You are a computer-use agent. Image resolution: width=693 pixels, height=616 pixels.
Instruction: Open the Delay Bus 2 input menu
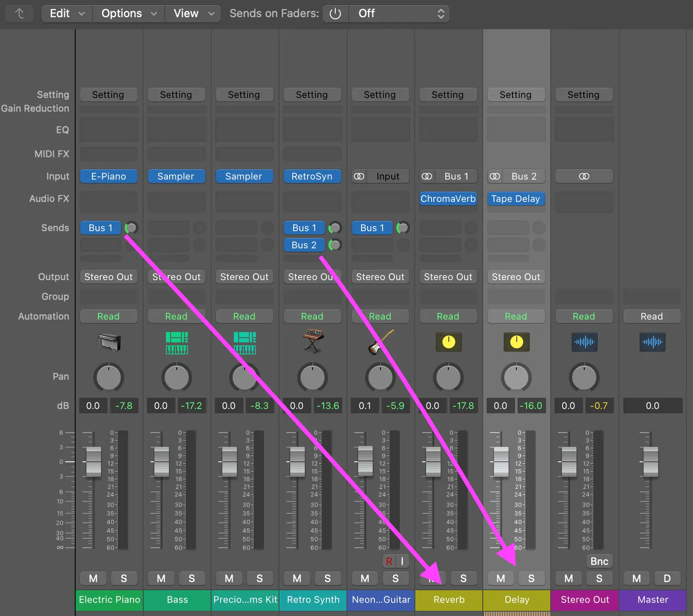click(524, 176)
